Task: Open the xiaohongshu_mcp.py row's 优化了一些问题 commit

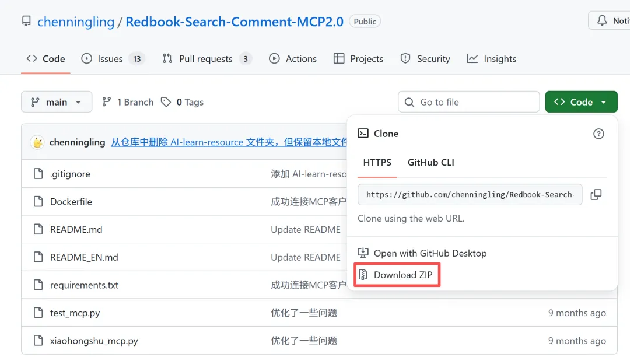Action: [x=304, y=340]
